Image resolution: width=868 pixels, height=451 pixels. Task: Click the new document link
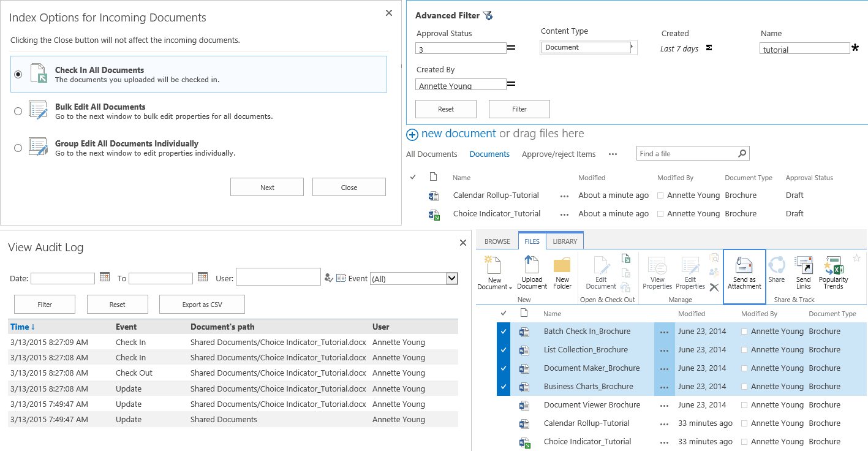pyautogui.click(x=459, y=134)
